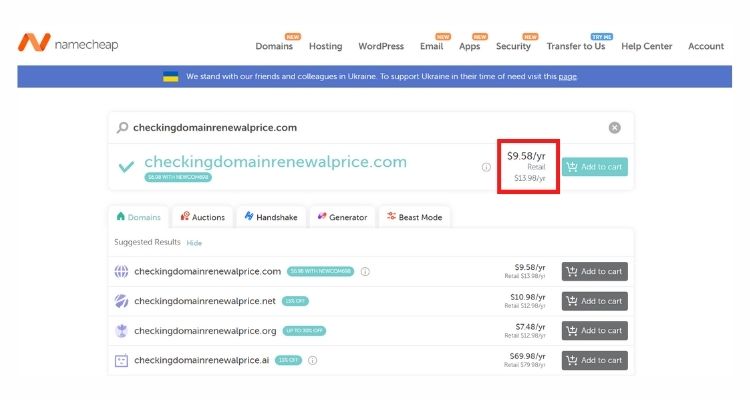Click discount badge on .ai row
Screen dimensions: 750x400
(x=288, y=360)
